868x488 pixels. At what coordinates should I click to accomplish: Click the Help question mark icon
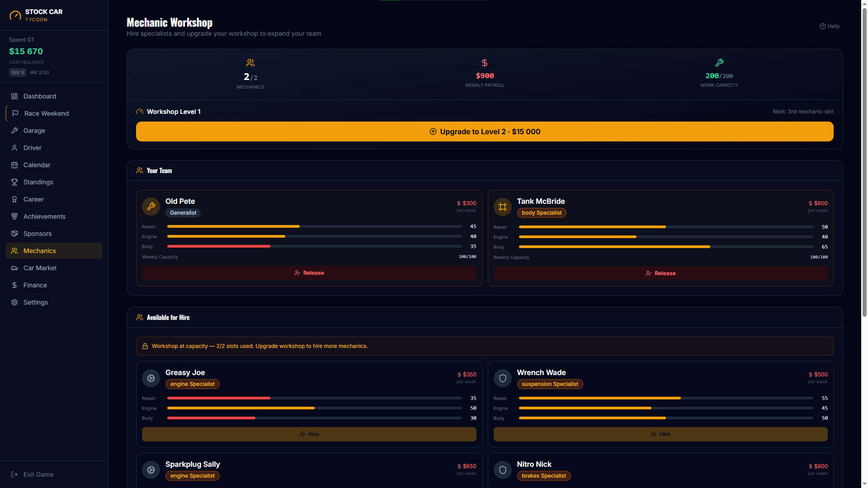click(x=823, y=26)
